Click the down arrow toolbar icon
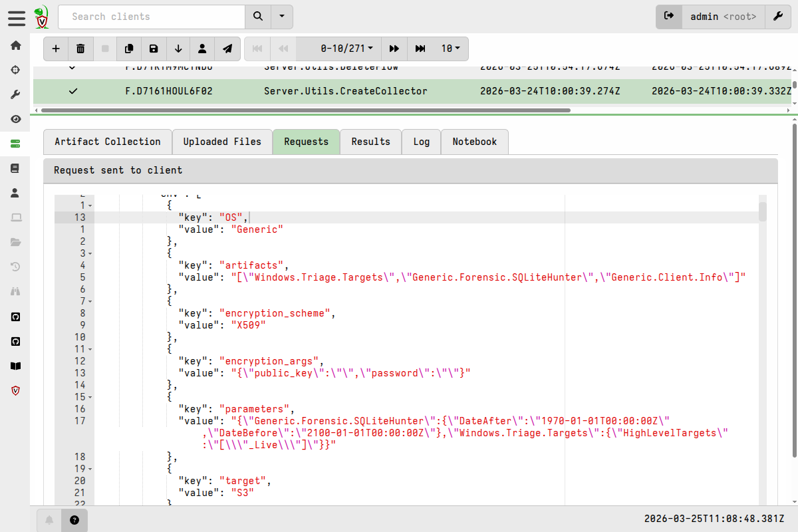The height and width of the screenshot is (532, 798). tap(178, 49)
